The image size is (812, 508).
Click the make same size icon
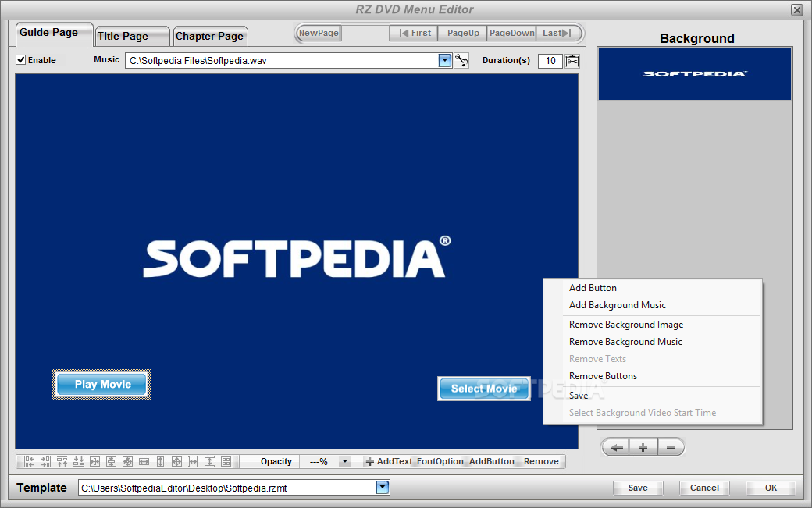(x=176, y=461)
